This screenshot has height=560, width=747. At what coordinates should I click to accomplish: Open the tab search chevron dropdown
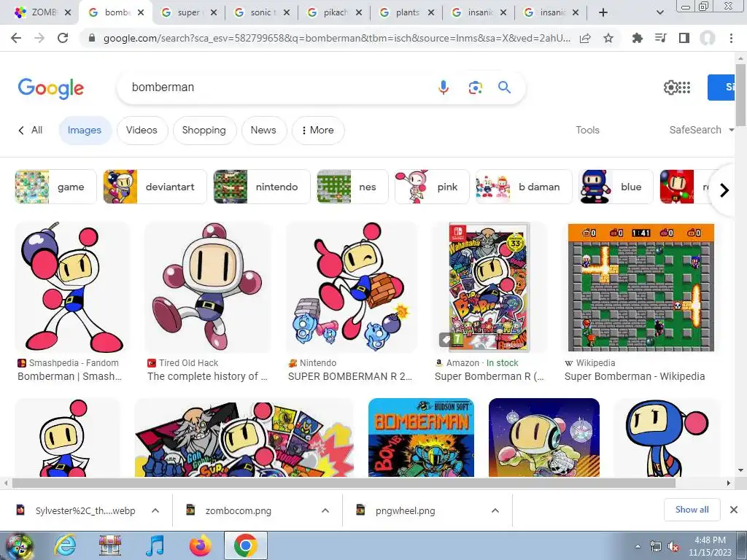[x=659, y=12]
